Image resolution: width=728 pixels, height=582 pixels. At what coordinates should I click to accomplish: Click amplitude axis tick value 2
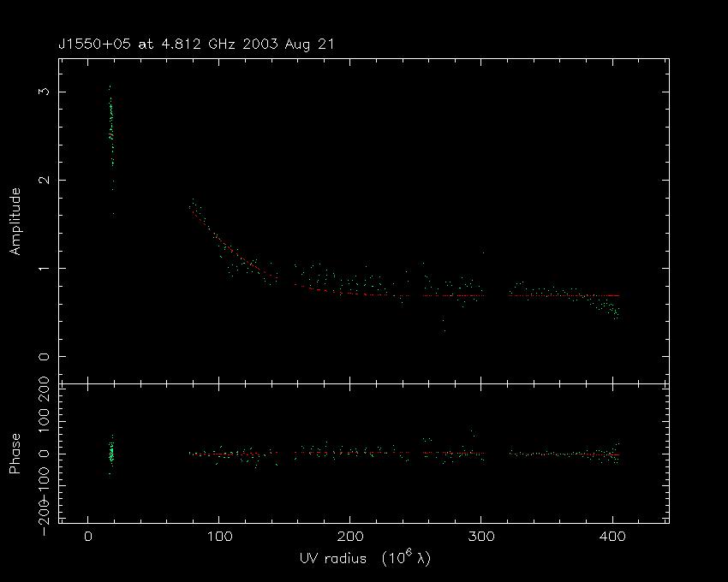(x=44, y=180)
